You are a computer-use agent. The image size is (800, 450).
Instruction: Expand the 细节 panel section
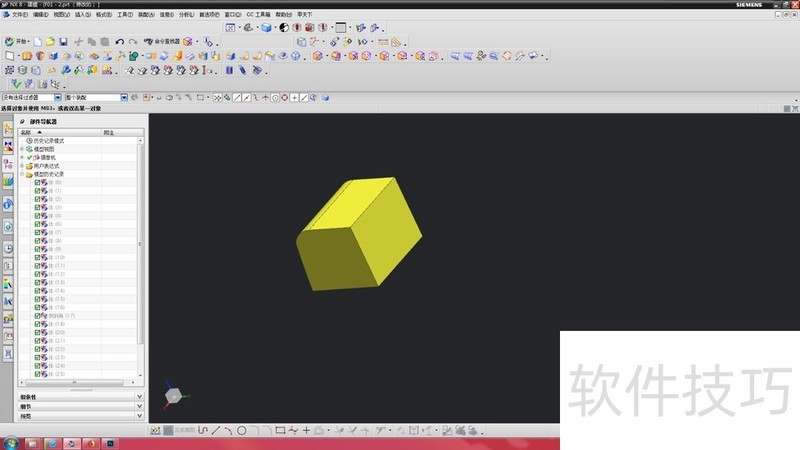point(81,406)
